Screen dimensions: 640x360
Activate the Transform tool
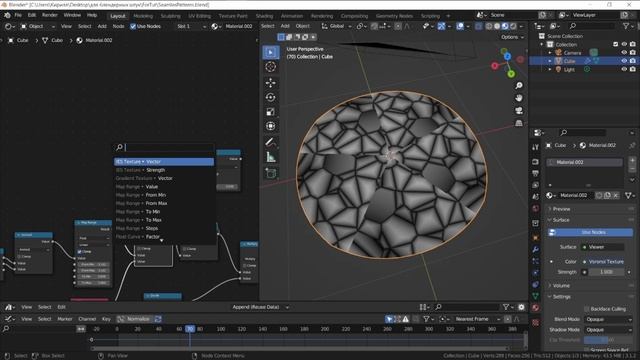pos(271,126)
